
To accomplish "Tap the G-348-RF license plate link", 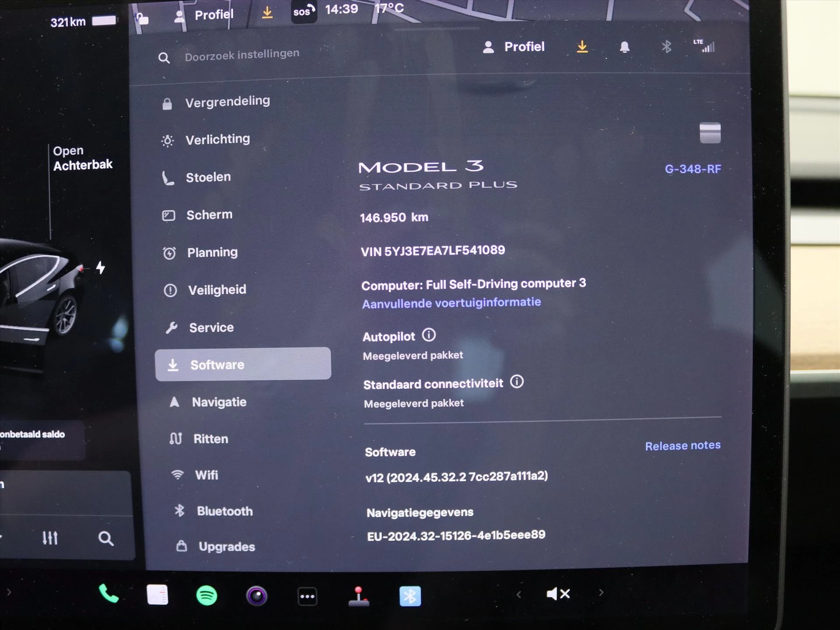I will 693,169.
